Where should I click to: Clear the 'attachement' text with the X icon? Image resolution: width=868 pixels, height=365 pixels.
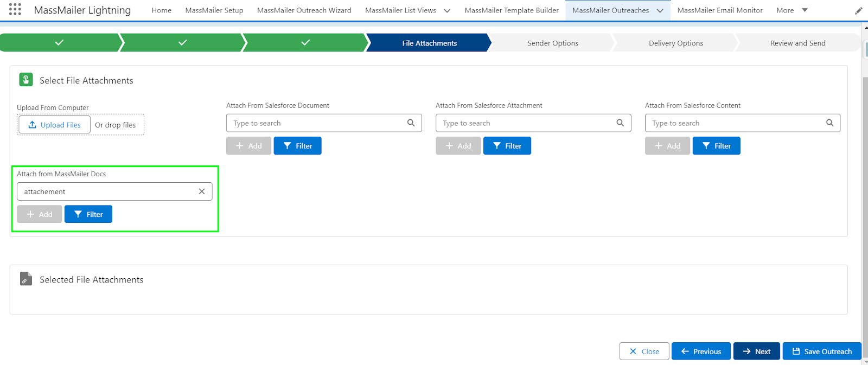coord(202,191)
